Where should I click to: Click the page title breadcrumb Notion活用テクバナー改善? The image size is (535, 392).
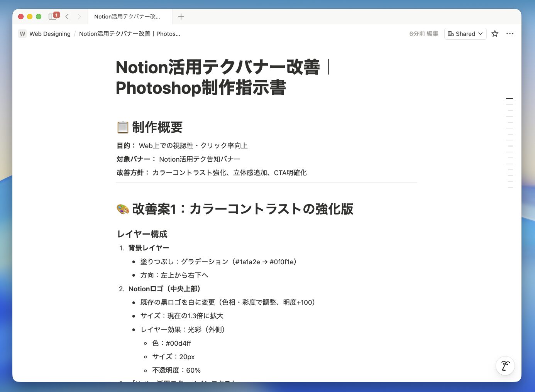(x=129, y=34)
